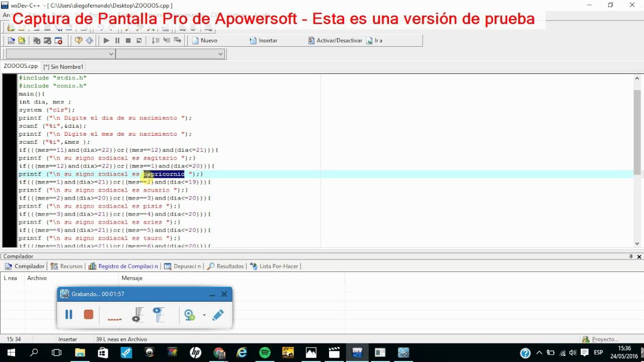Image resolution: width=644 pixels, height=362 pixels.
Task: Close the Compilador panel
Action: 639,256
